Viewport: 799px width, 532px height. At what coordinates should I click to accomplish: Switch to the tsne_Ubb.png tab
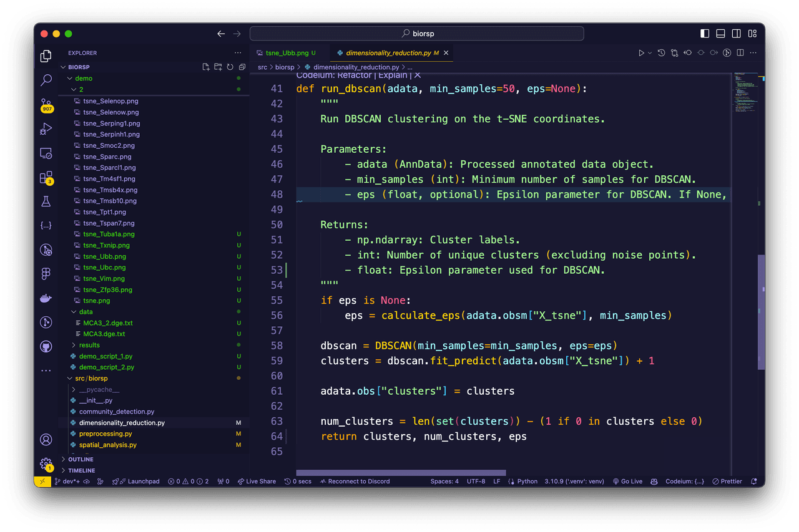pos(287,53)
